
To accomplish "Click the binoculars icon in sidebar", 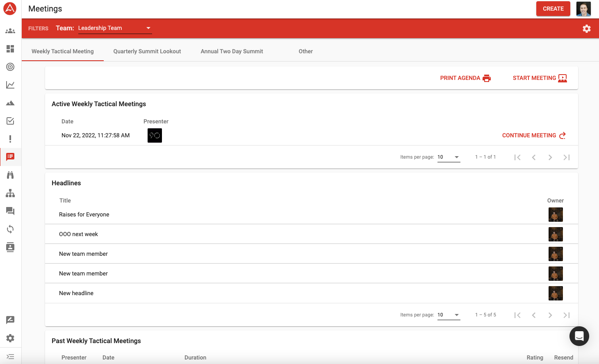I will click(10, 175).
